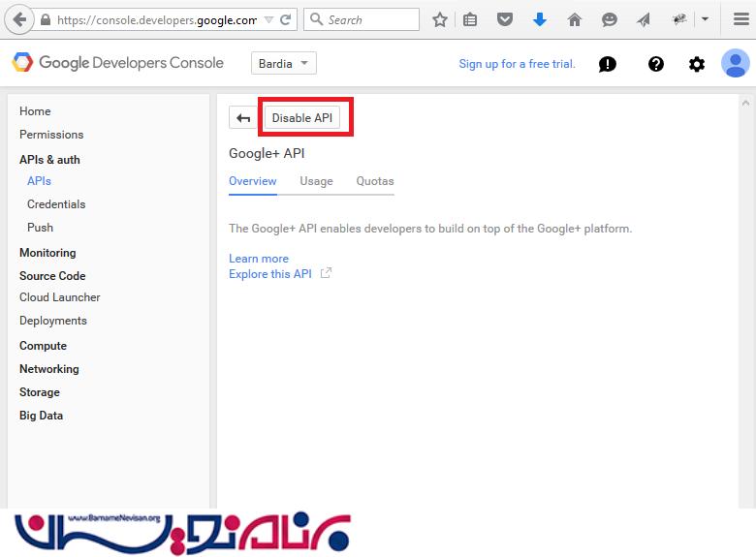This screenshot has height=557, width=756.
Task: Open the URL bar history dropdown arrow
Action: pyautogui.click(x=268, y=19)
